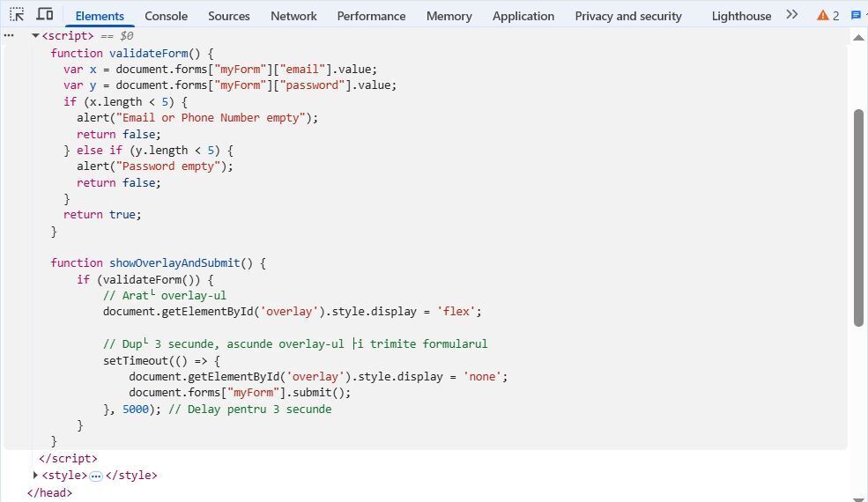Open the warnings counter showing 2
Viewport: 868px width, 502px height.
[x=828, y=16]
